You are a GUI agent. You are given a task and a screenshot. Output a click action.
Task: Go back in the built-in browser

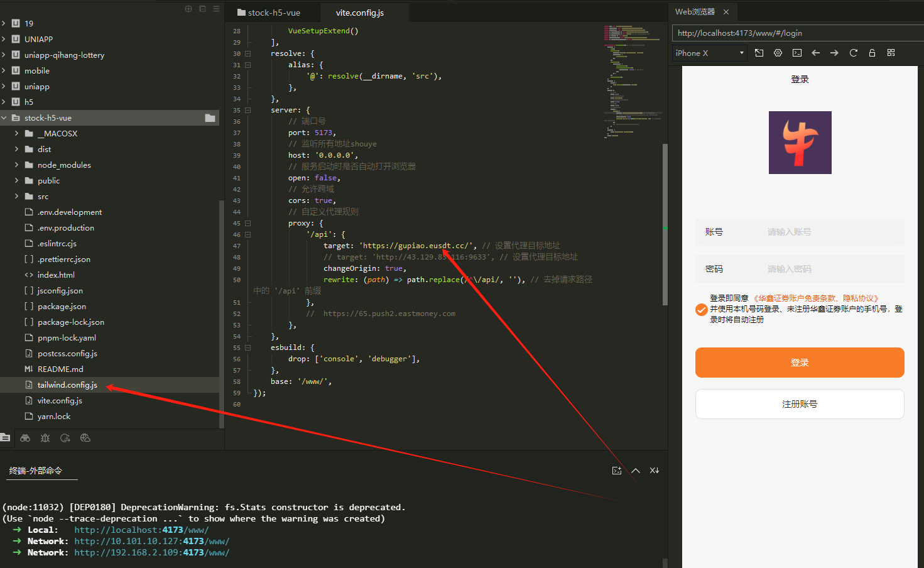click(815, 53)
